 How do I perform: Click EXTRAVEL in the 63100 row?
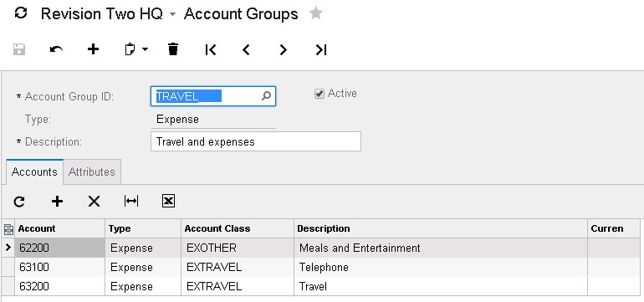pos(238,267)
